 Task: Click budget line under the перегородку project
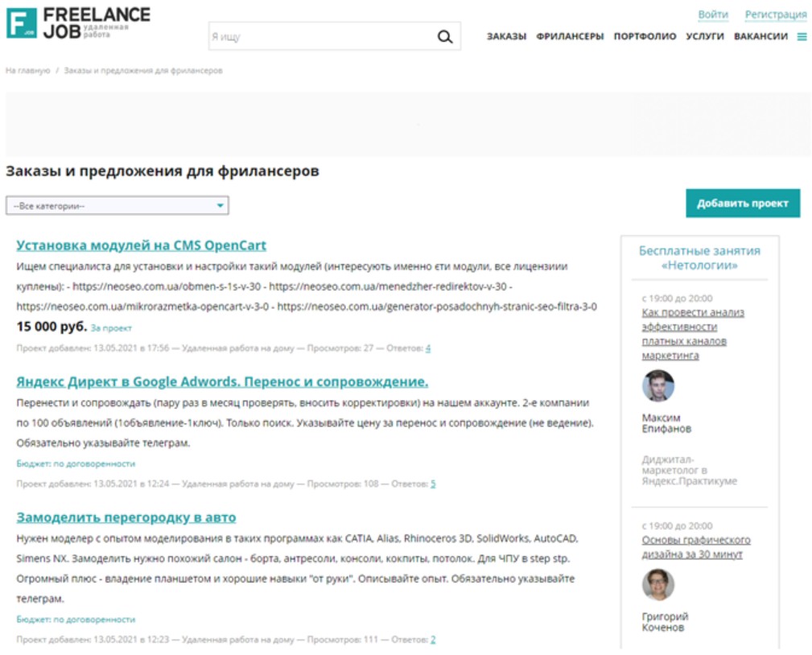coord(76,620)
